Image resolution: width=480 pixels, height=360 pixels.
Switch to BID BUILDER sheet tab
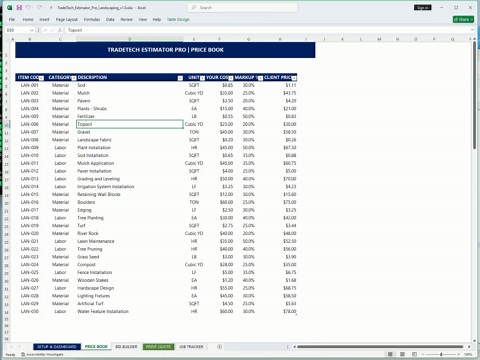click(x=126, y=347)
